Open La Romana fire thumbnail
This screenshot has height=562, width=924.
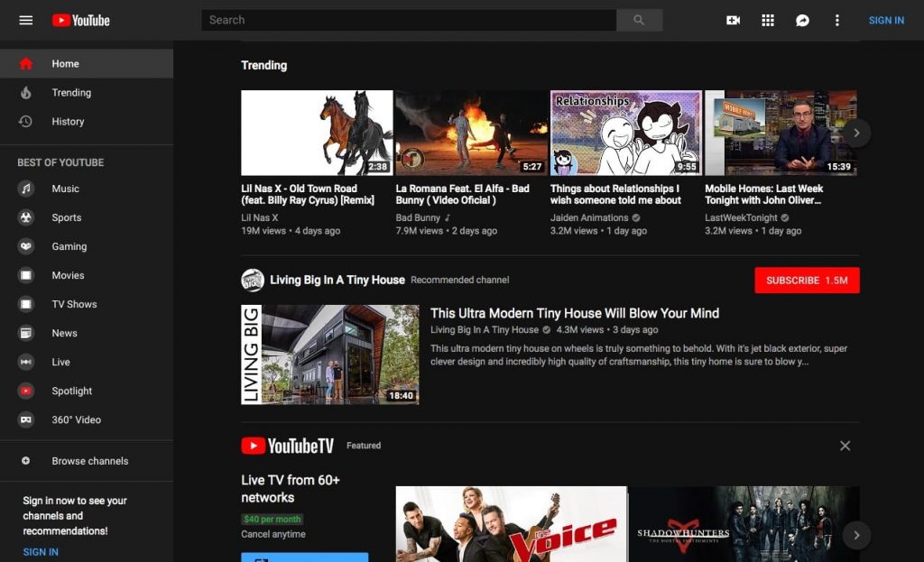[471, 133]
